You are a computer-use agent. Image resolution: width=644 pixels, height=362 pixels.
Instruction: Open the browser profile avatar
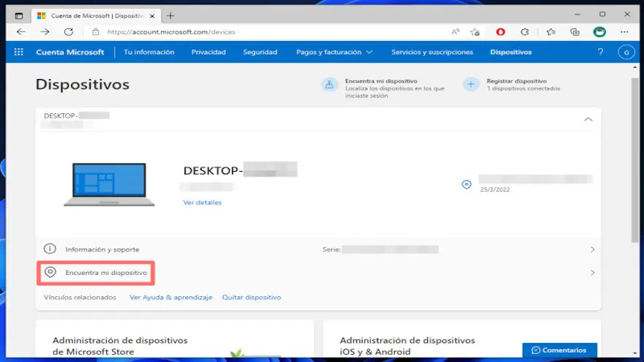[x=599, y=32]
